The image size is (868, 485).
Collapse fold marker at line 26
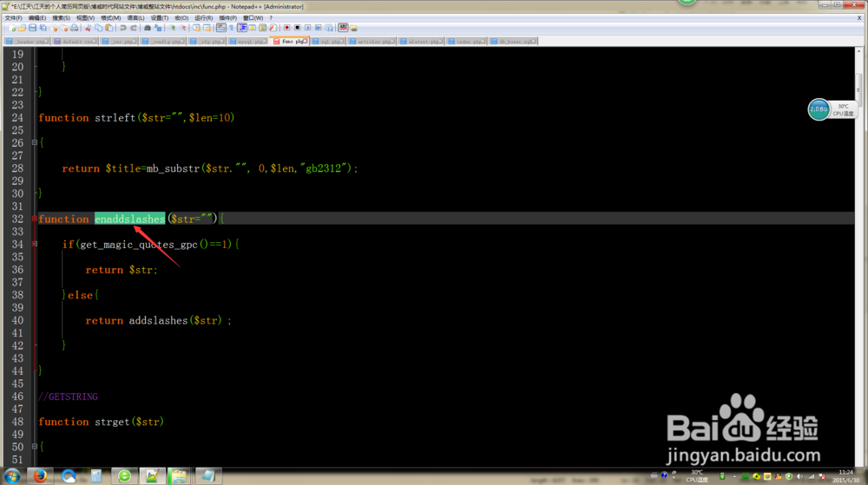click(x=35, y=142)
